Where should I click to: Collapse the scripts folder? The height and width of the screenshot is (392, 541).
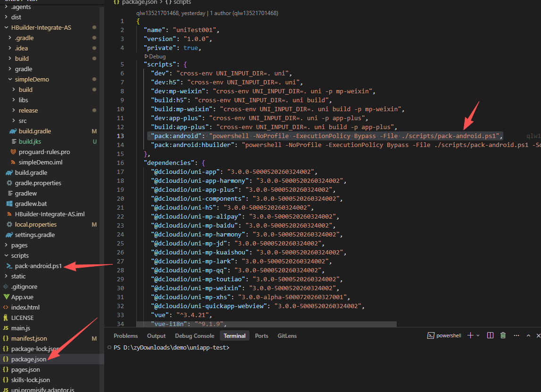point(52,255)
